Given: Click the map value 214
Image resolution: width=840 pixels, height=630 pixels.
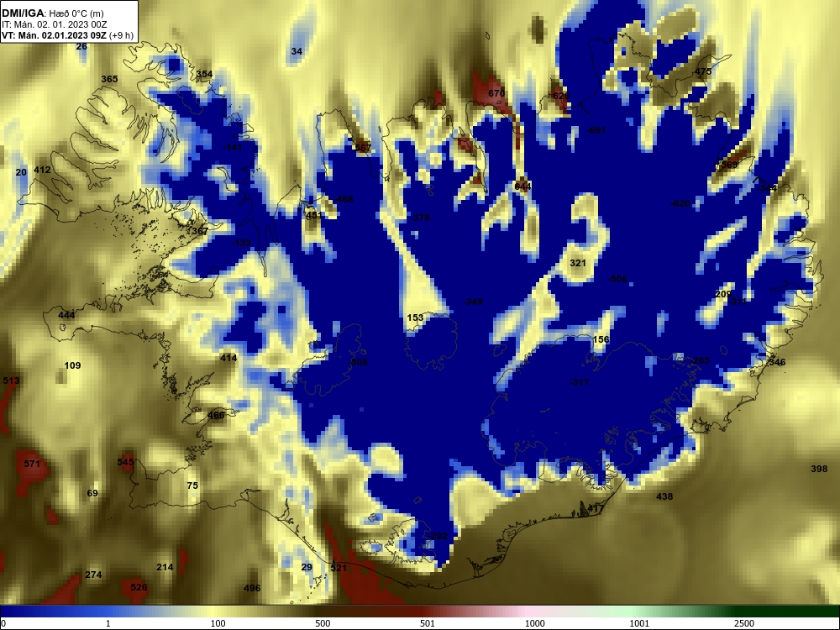Looking at the screenshot, I should click(165, 567).
